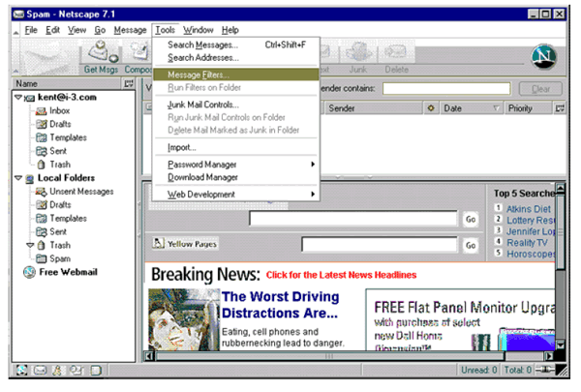Open Worst Driving Distractions article link
The width and height of the screenshot is (581, 392).
pyautogui.click(x=280, y=305)
